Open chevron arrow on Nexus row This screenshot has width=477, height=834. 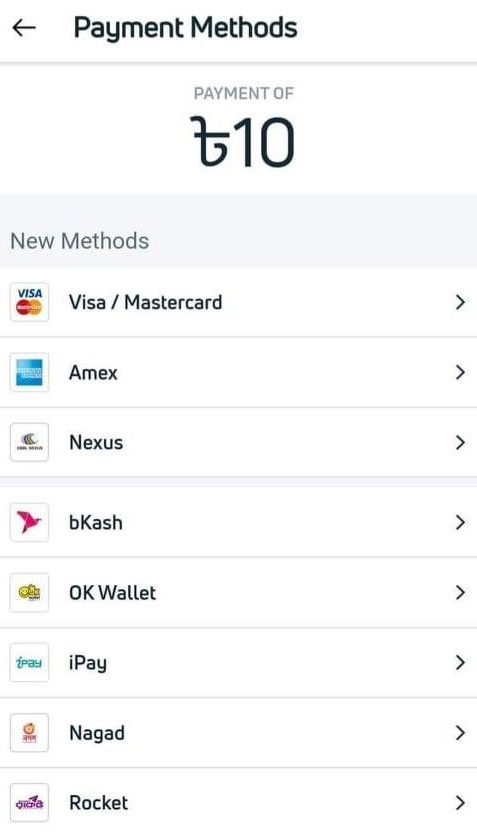[x=460, y=443]
